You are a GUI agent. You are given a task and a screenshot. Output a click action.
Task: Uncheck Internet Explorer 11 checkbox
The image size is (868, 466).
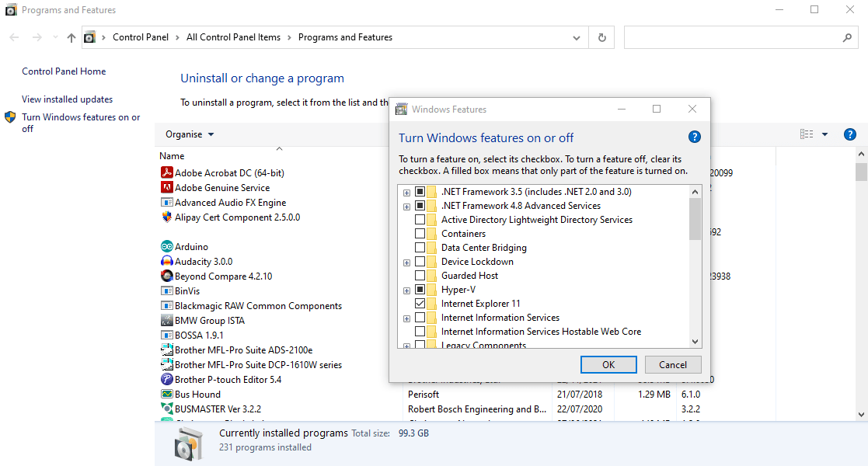[420, 303]
